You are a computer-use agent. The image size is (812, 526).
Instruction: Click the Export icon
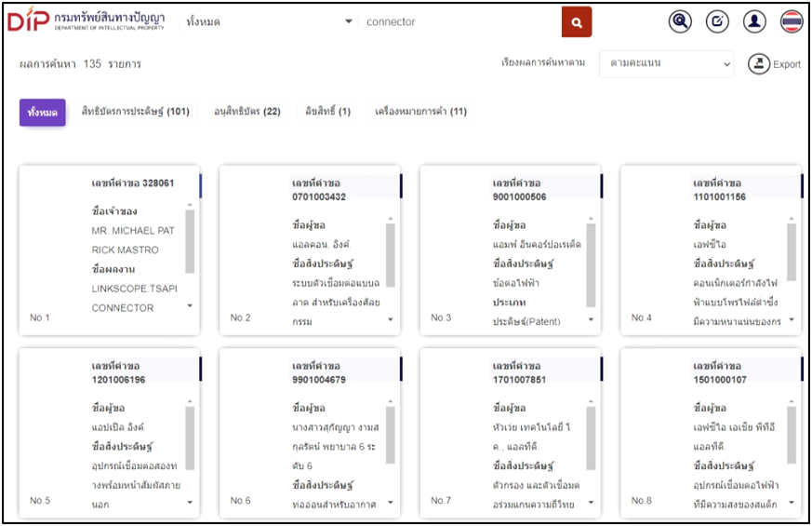coord(760,64)
